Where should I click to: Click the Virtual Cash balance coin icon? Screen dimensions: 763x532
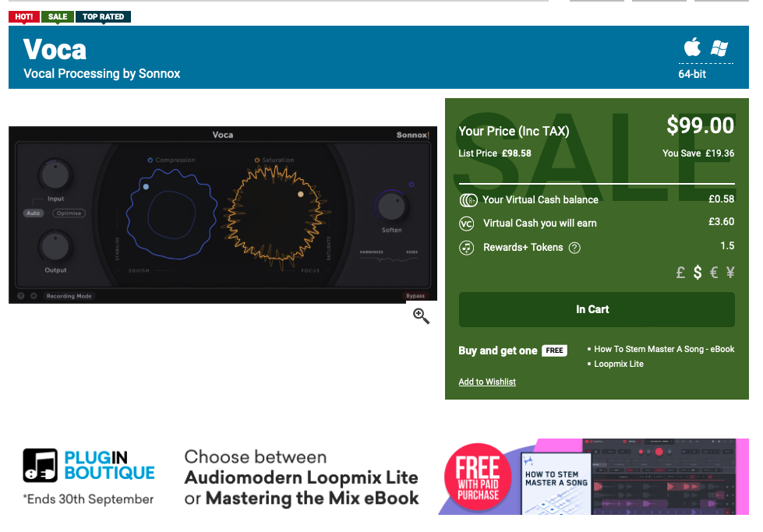468,200
